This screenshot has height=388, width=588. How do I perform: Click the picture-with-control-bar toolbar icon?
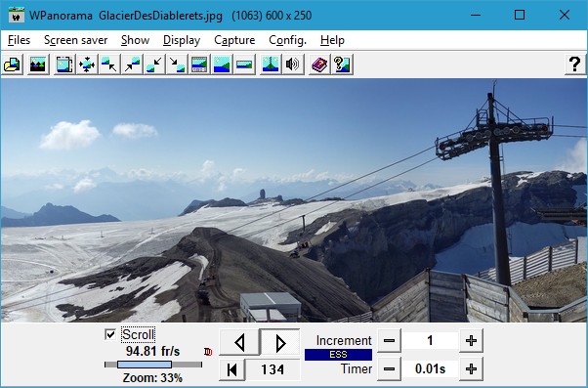tap(199, 65)
